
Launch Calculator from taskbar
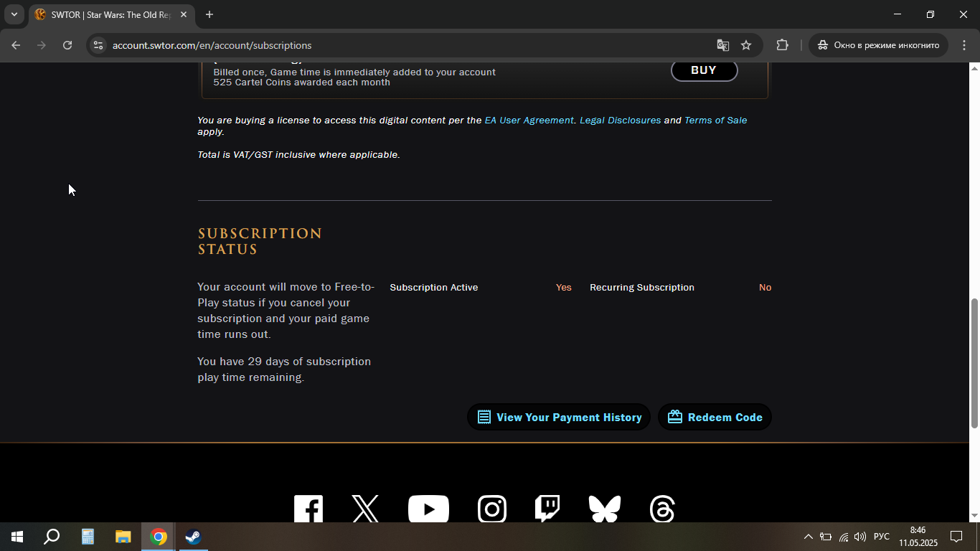88,537
